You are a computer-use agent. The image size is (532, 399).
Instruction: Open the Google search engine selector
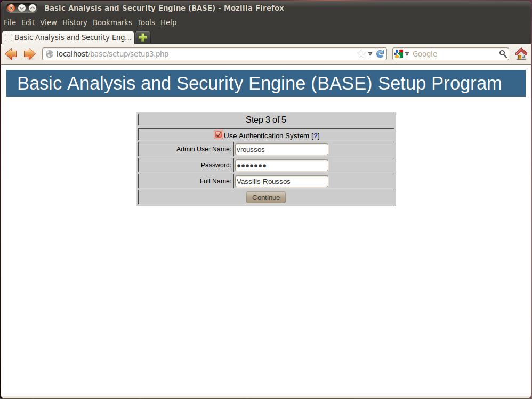pyautogui.click(x=402, y=54)
